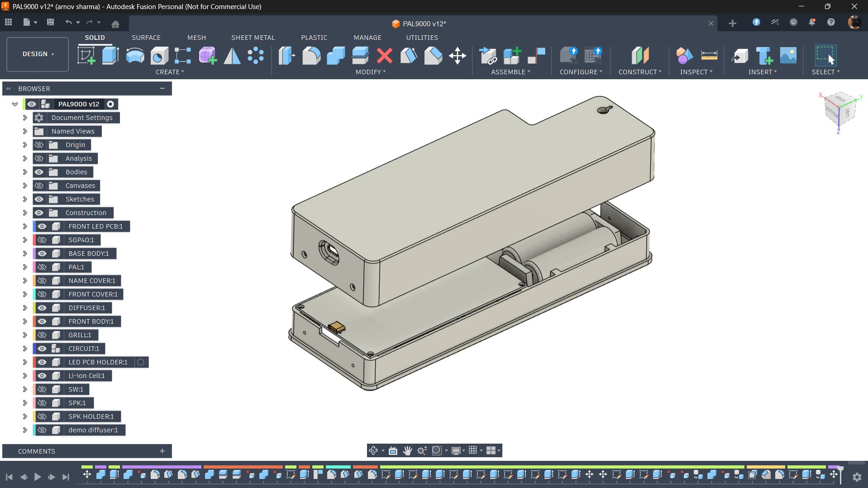Open the UTILITIES tab
Viewport: 868px width, 488px height.
(x=422, y=38)
